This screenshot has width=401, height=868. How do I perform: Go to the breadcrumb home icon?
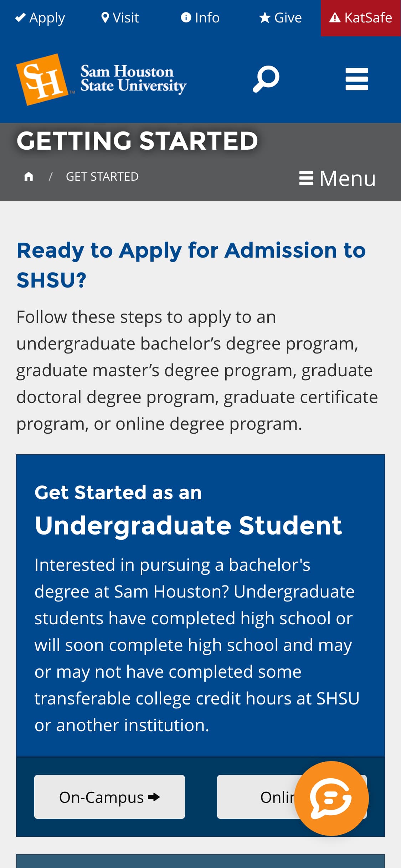click(x=29, y=176)
